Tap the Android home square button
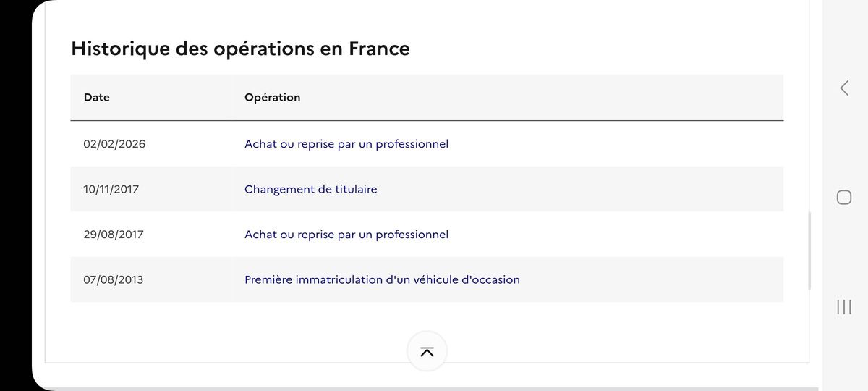Viewport: 868px width, 391px height. 844,198
